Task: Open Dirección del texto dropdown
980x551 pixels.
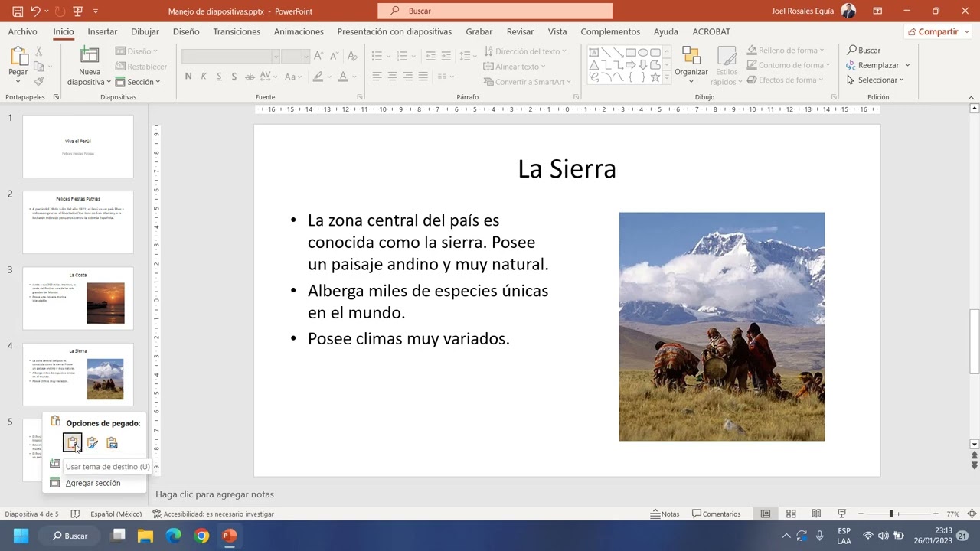Action: pyautogui.click(x=525, y=51)
